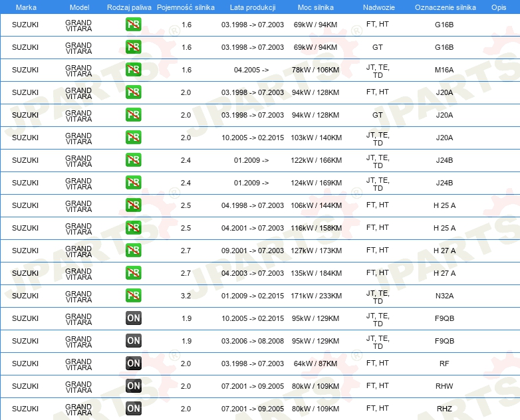Click petrol icon in the 106kW / 144KM row
This screenshot has width=520, height=420.
tap(133, 205)
